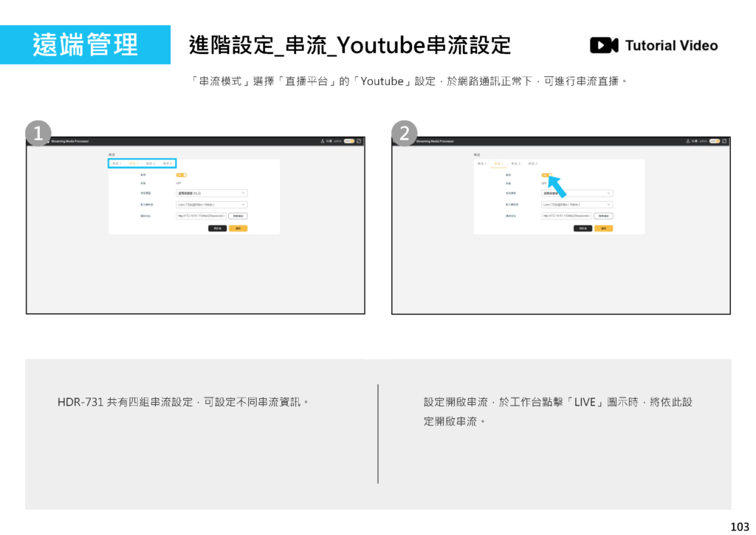Click the fullscreen icon in screenshot 1 header
This screenshot has width=756, height=535.
point(360,140)
